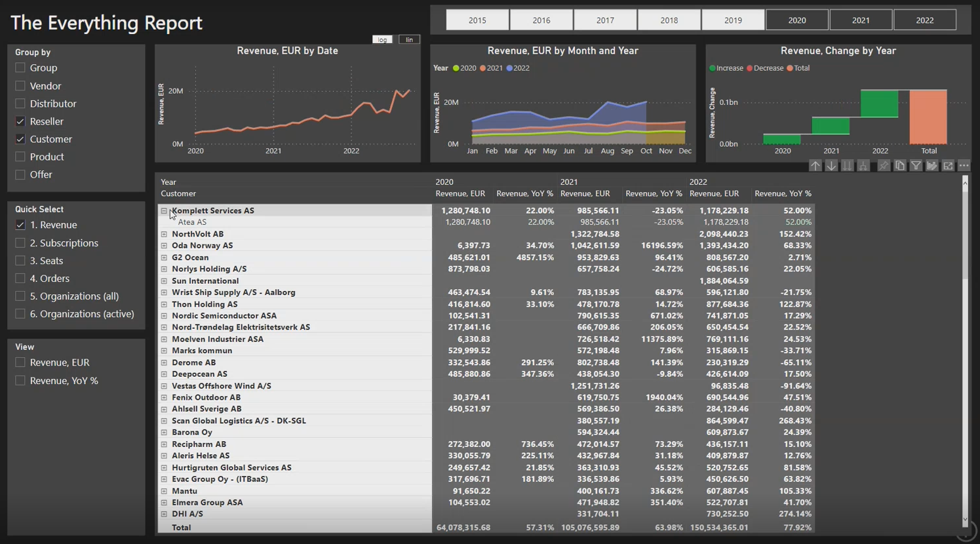Uncheck the Reseller grouping

(20, 121)
